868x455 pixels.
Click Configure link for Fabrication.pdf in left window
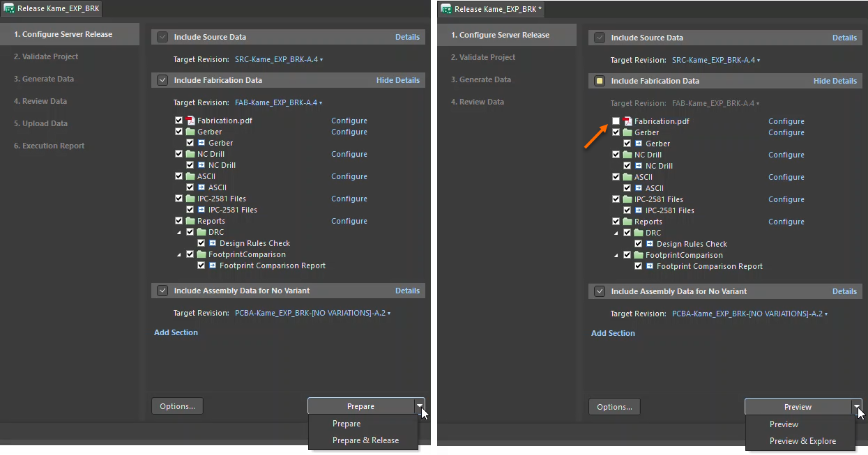pos(349,121)
